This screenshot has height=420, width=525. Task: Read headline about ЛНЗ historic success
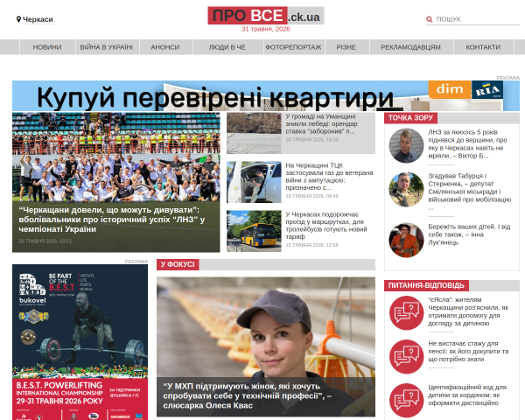[x=112, y=220]
